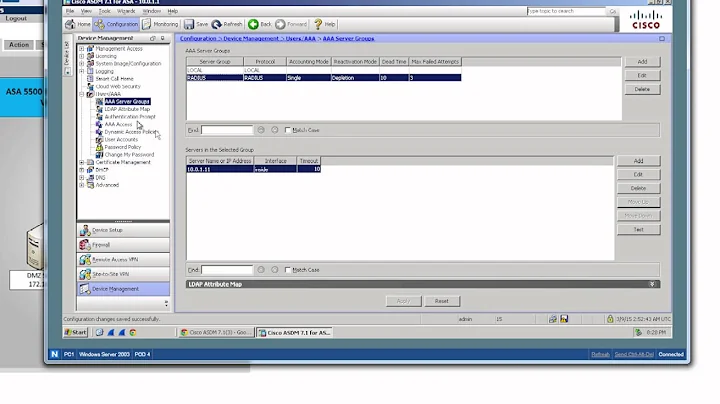Expand the DNS tree node
This screenshot has width=720, height=404.
(81, 177)
